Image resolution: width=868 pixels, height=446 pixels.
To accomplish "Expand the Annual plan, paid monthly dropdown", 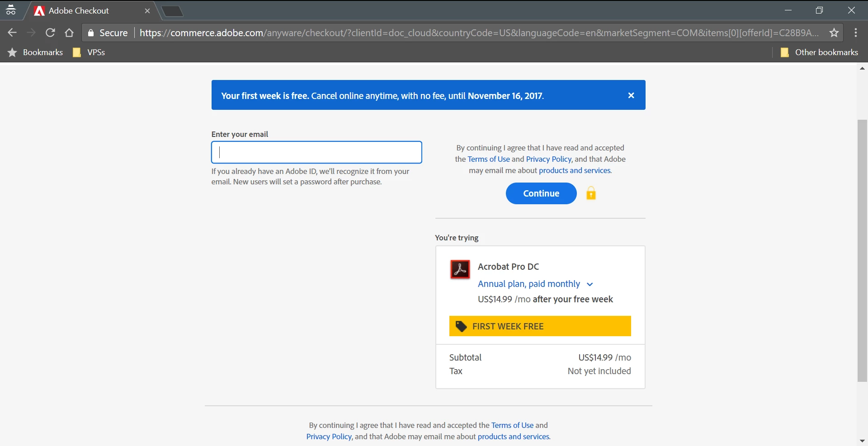I will pos(535,284).
